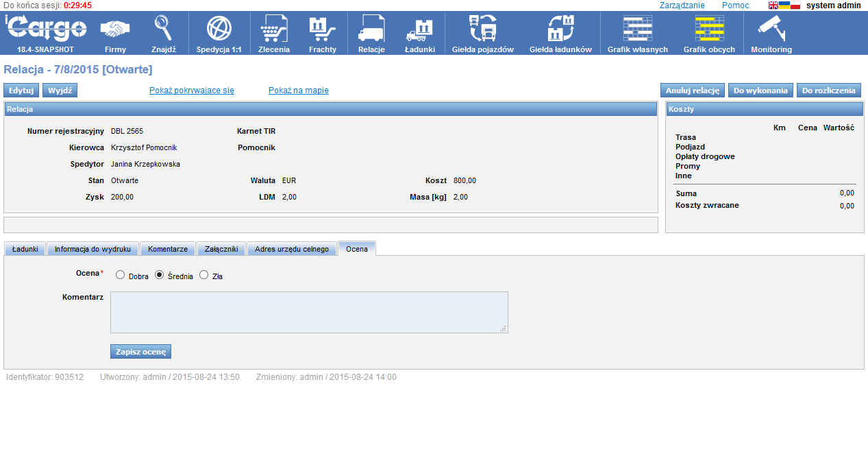Screen dimensions: 868x467
Task: Go to Frachty toolbar icon
Action: click(322, 29)
